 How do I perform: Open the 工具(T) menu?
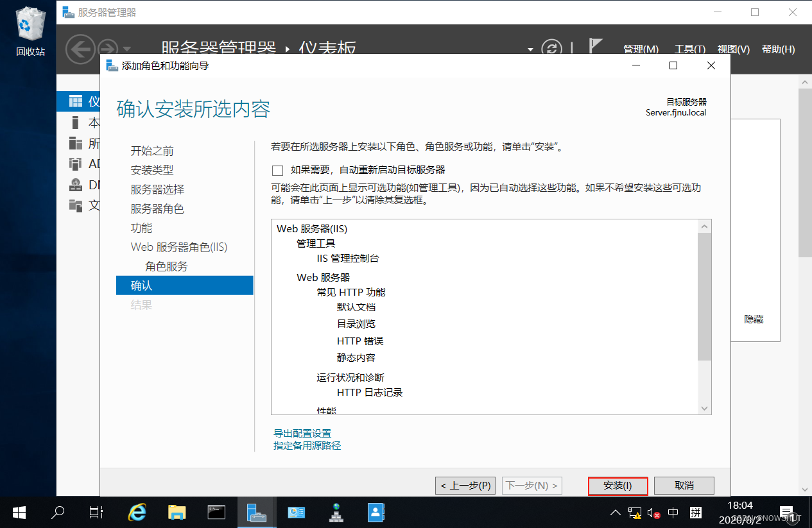coord(690,49)
